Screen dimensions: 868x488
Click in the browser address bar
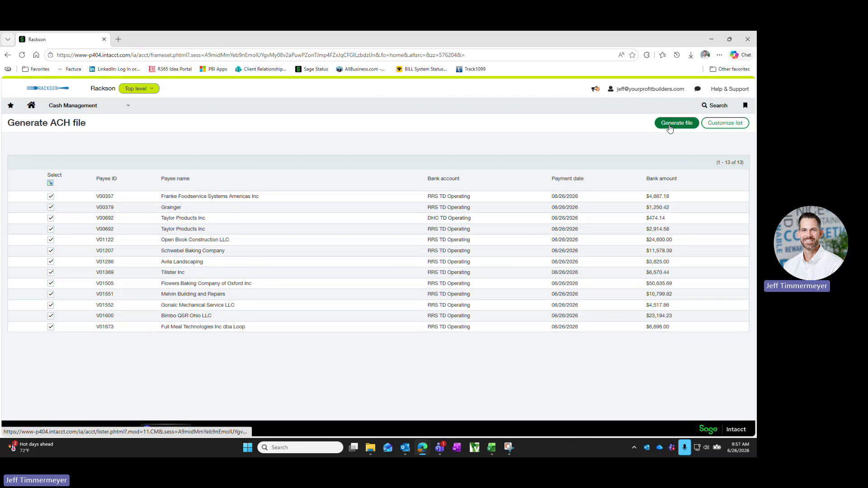click(335, 55)
